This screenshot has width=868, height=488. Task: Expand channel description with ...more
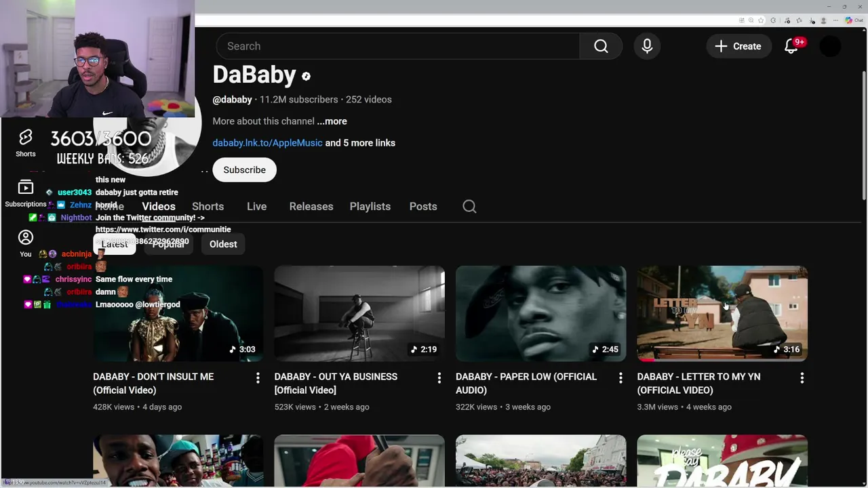coord(332,121)
